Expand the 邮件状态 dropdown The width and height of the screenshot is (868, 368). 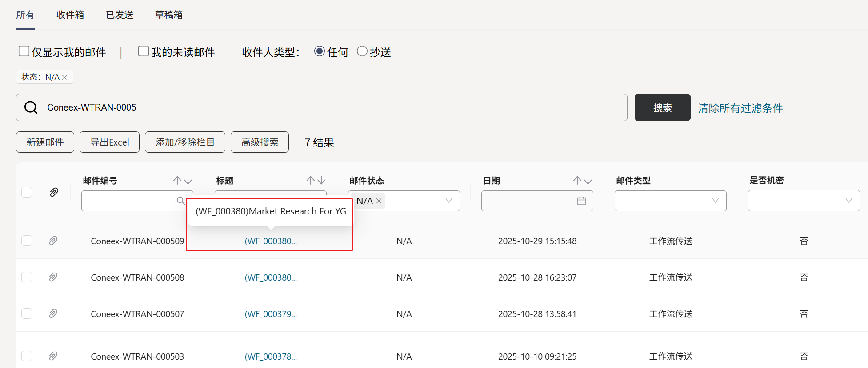point(449,201)
